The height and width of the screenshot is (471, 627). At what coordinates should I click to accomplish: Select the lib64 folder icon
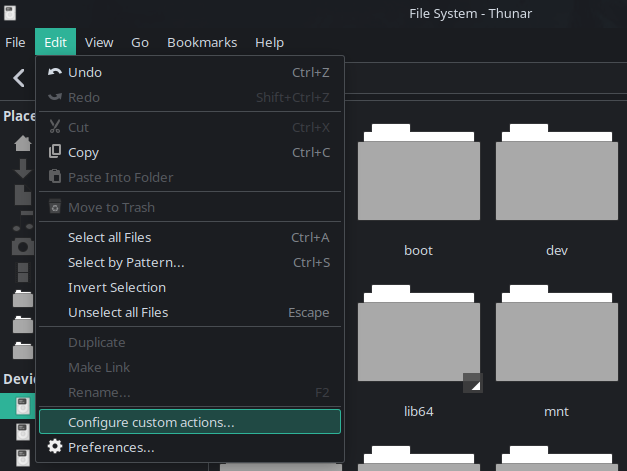419,333
